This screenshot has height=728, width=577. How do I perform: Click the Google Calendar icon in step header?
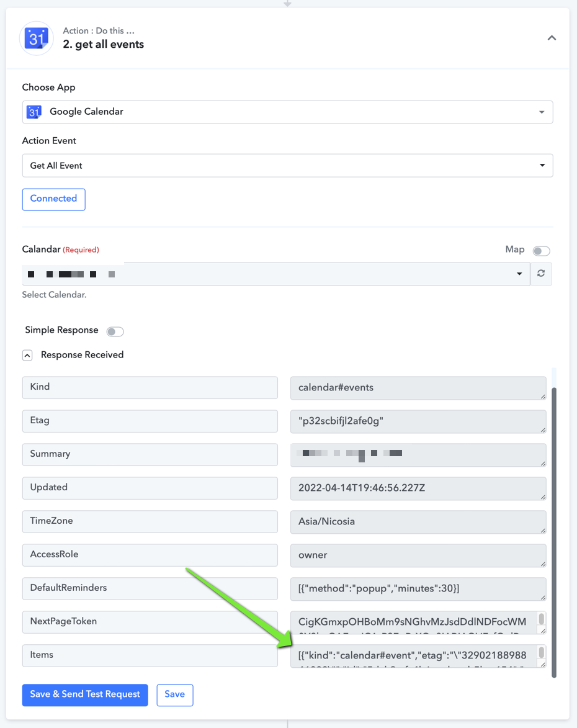pos(36,38)
